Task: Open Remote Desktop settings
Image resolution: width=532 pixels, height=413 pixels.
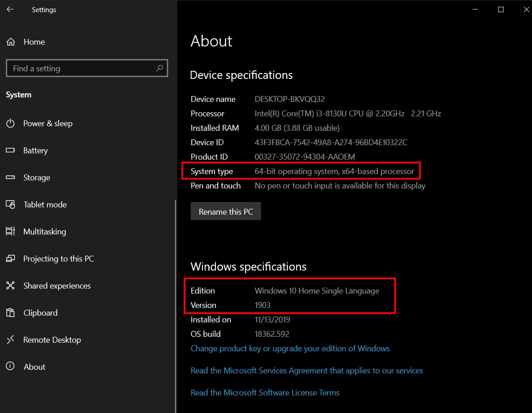Action: 52,340
